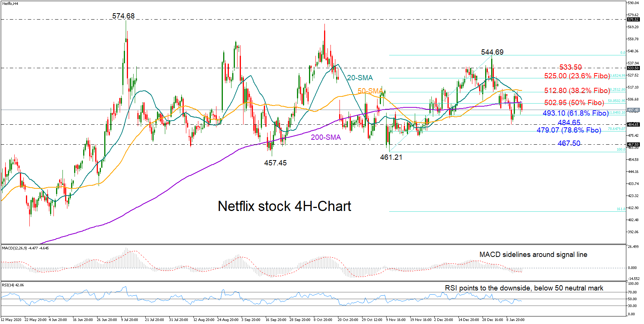The width and height of the screenshot is (644, 324).
Task: Select the "28 Dec 16:00" date label
Action: [x=492, y=320]
